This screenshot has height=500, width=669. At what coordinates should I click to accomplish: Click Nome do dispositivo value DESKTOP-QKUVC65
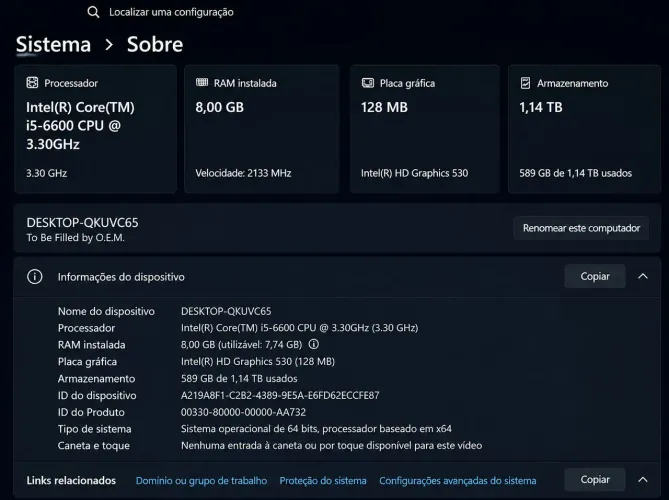(x=226, y=311)
